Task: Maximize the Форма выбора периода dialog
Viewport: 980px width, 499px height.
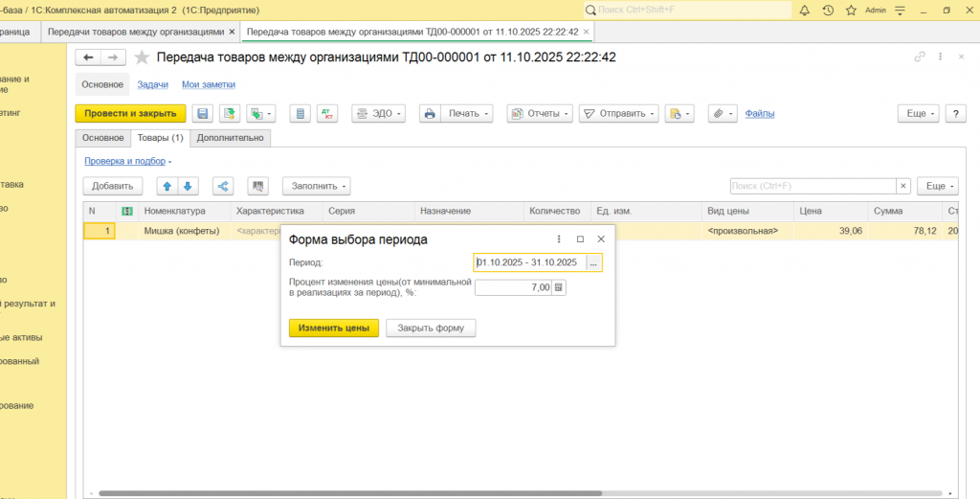Action: click(x=580, y=238)
